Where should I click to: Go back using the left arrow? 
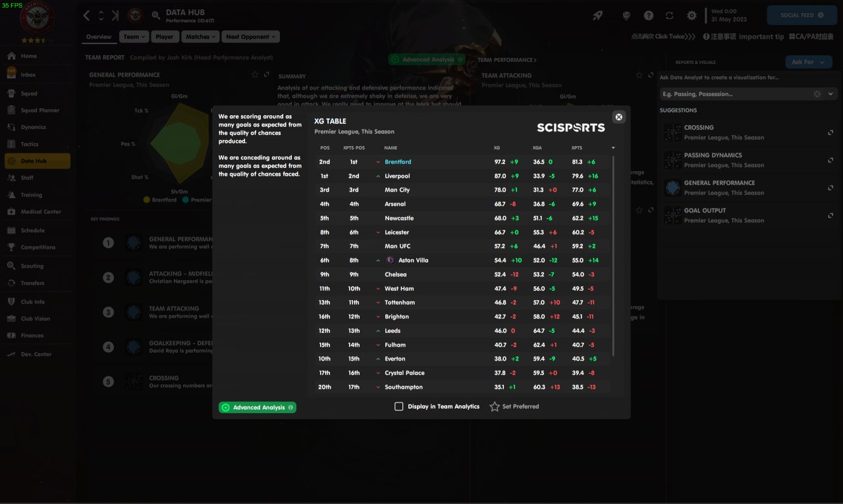[86, 15]
